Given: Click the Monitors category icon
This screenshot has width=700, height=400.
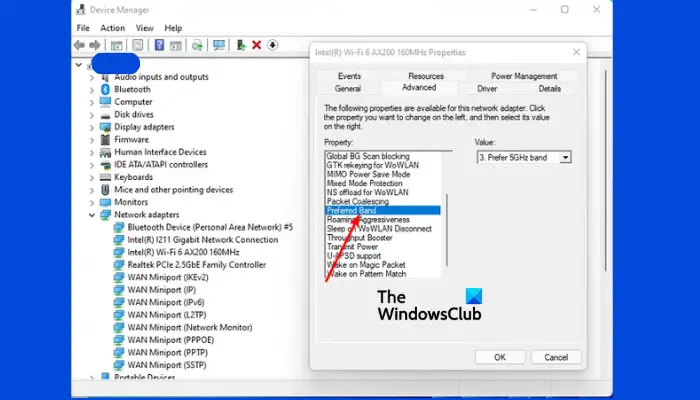Looking at the screenshot, I should coord(105,202).
